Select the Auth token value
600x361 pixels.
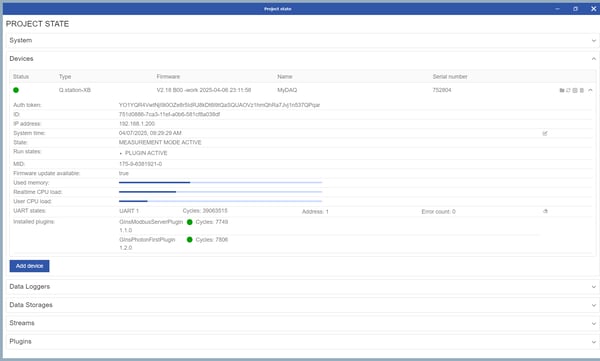[219, 105]
